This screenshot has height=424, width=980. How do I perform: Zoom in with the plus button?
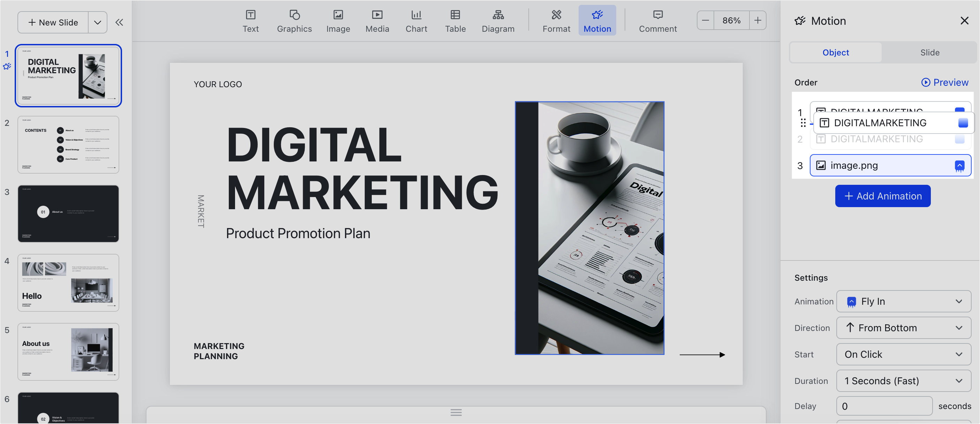point(757,20)
